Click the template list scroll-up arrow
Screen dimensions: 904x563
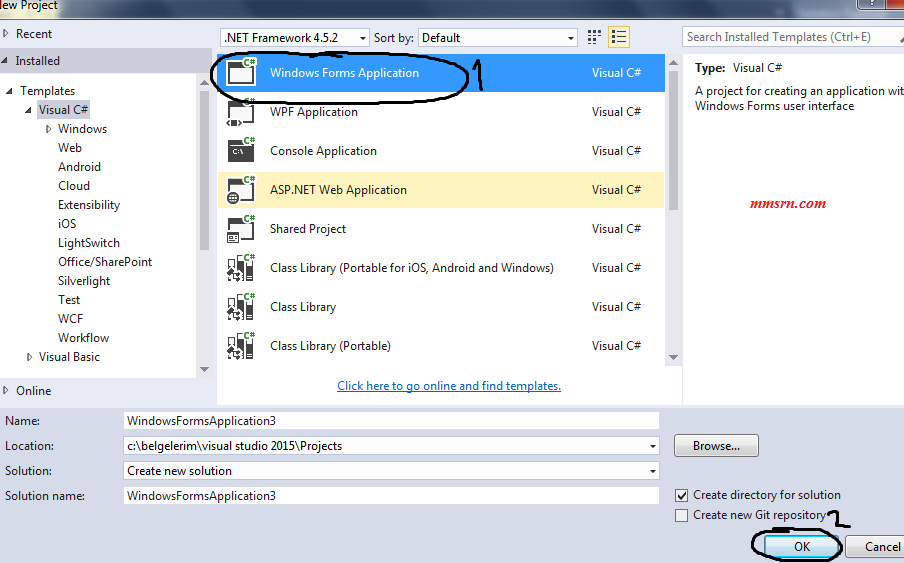[673, 63]
